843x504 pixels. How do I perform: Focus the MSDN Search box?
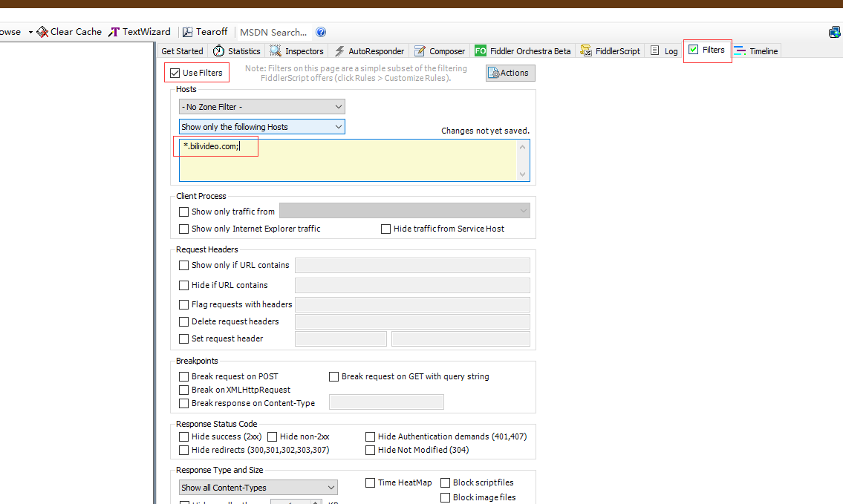coord(273,32)
